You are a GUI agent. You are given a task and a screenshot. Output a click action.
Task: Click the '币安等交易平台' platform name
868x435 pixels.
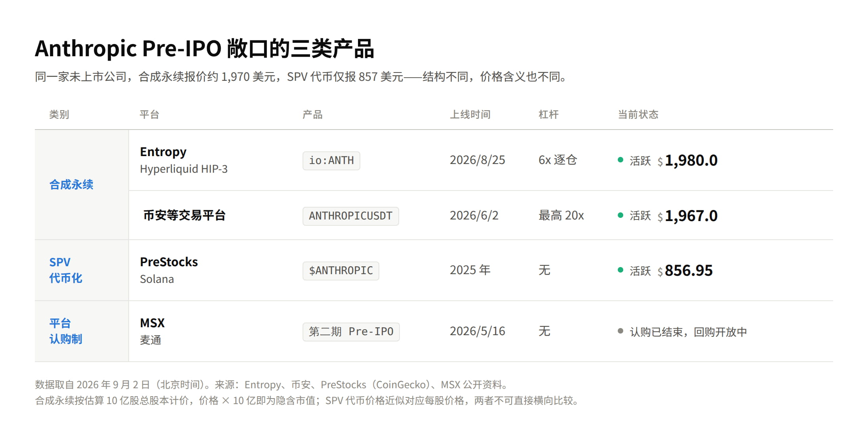click(185, 215)
